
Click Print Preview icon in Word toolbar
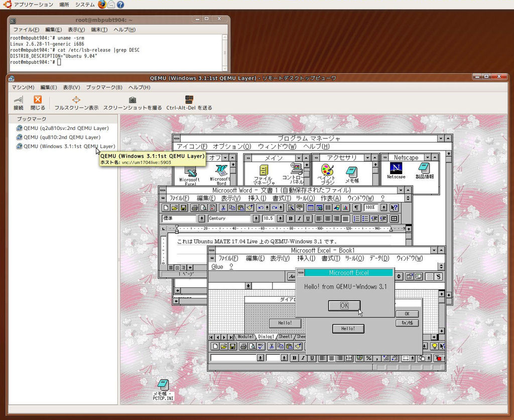click(204, 207)
